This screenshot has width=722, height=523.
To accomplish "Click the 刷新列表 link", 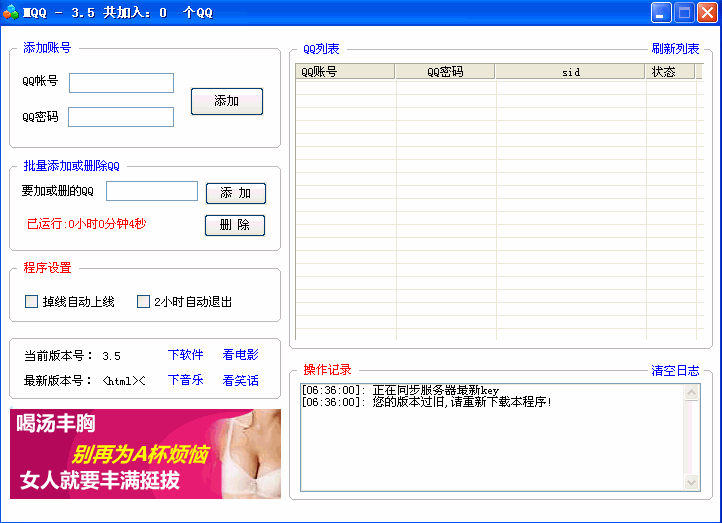I will (x=675, y=48).
